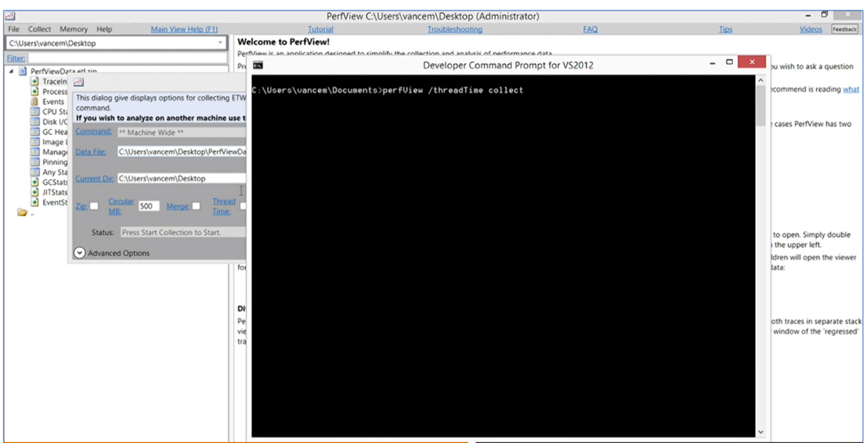Open Main View Help (F1) link
Image resolution: width=868 pixels, height=443 pixels.
(184, 29)
